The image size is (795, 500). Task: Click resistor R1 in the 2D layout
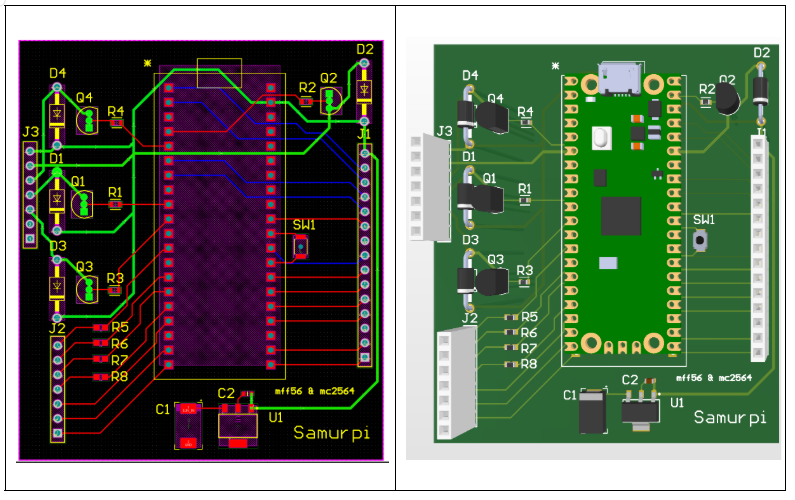[x=115, y=205]
